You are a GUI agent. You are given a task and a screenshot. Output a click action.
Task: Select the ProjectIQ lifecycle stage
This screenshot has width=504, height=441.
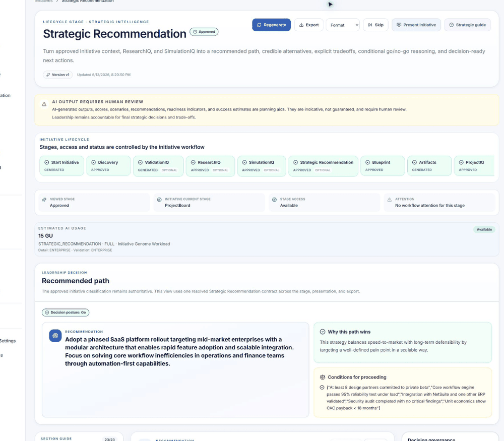click(474, 166)
